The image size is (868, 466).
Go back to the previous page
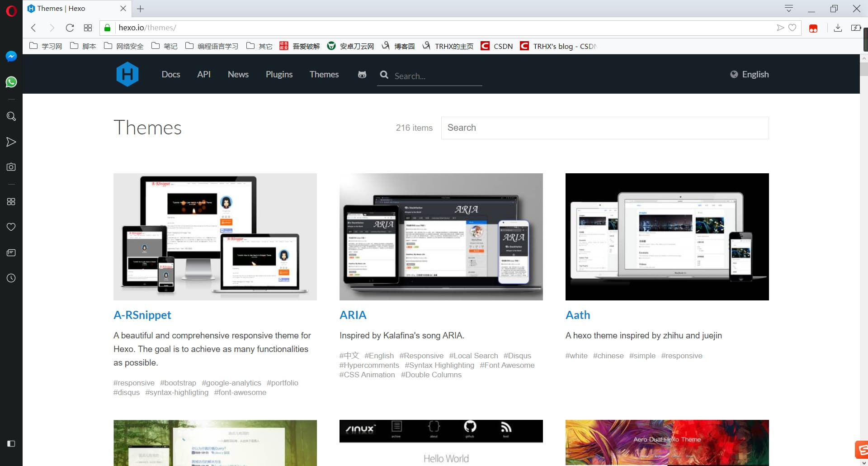click(x=33, y=28)
